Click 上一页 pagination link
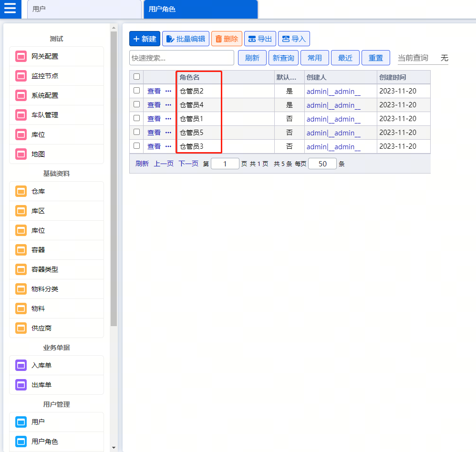 click(164, 164)
